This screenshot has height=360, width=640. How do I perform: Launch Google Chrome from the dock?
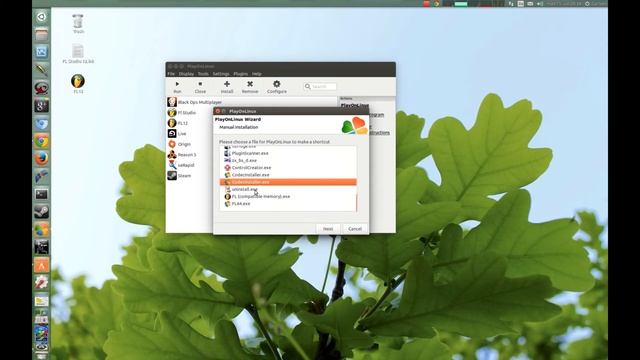click(x=41, y=141)
